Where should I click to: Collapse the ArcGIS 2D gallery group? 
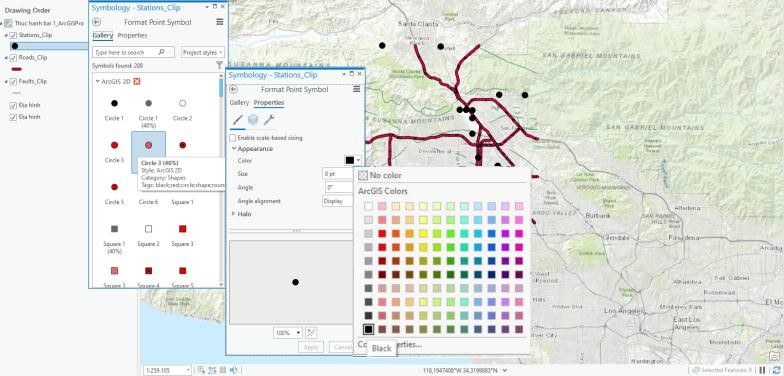pyautogui.click(x=98, y=81)
